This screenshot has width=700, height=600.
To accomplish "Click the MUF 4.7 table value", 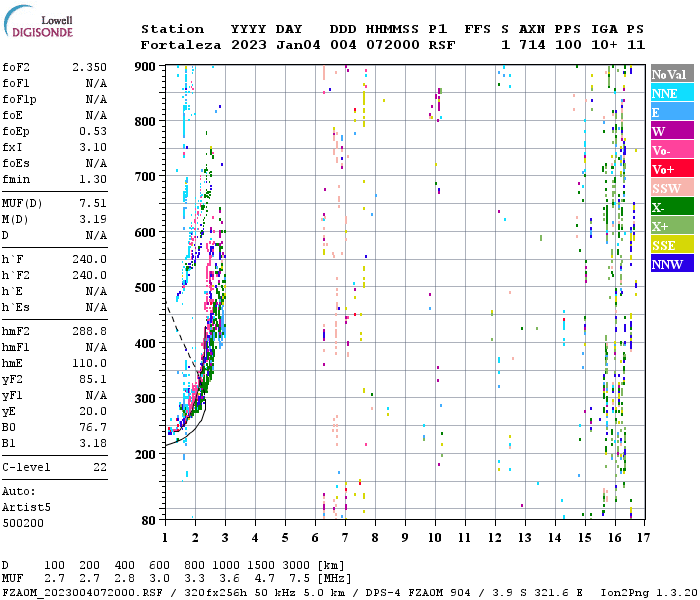I will click(265, 578).
